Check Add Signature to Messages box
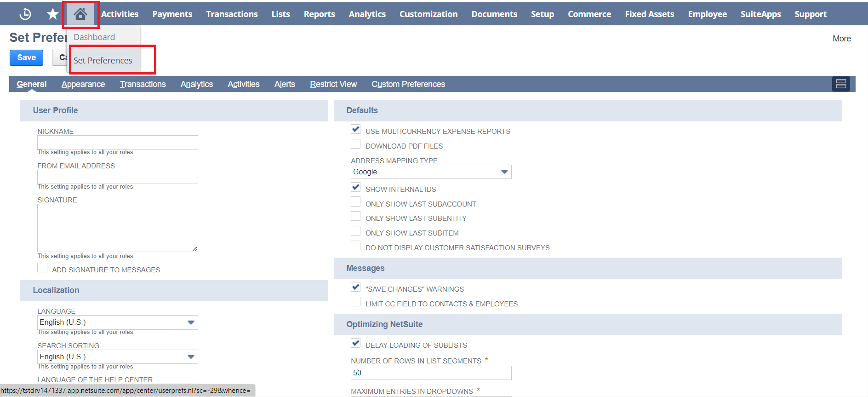The image size is (868, 397). pos(42,268)
